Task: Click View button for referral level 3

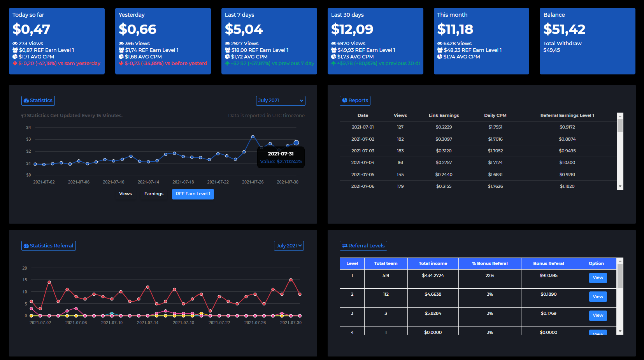Action: pos(598,316)
